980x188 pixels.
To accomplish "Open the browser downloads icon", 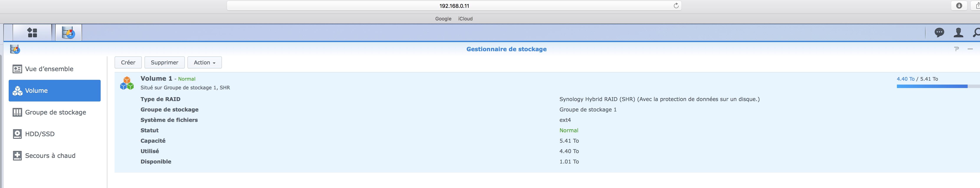I will point(959,6).
